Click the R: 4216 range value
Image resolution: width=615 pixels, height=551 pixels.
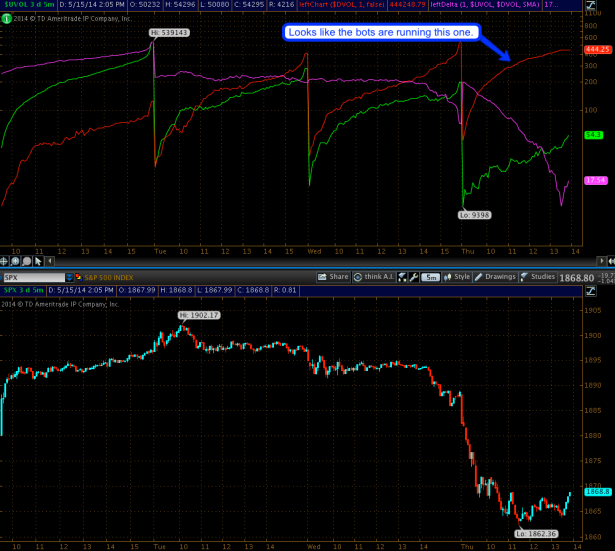click(x=281, y=5)
